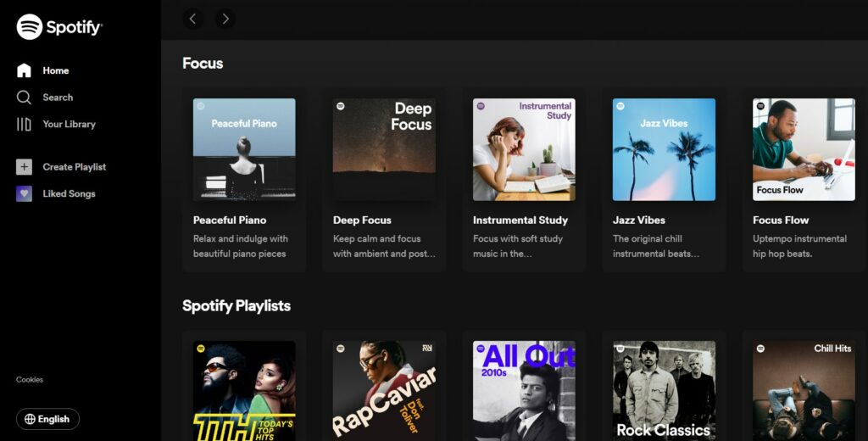Screen dimensions: 868x441
Task: Select the Search magnifier icon
Action: tap(24, 98)
